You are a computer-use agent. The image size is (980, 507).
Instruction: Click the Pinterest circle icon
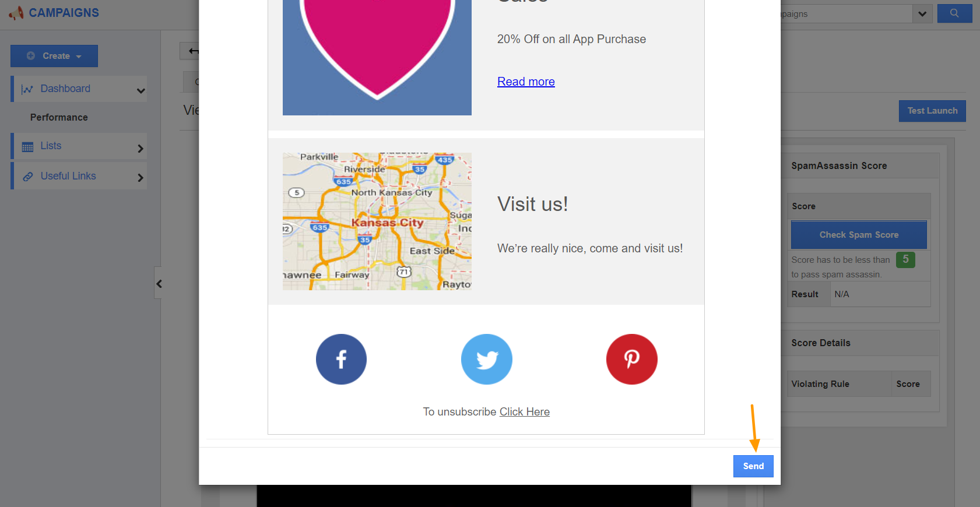tap(632, 359)
